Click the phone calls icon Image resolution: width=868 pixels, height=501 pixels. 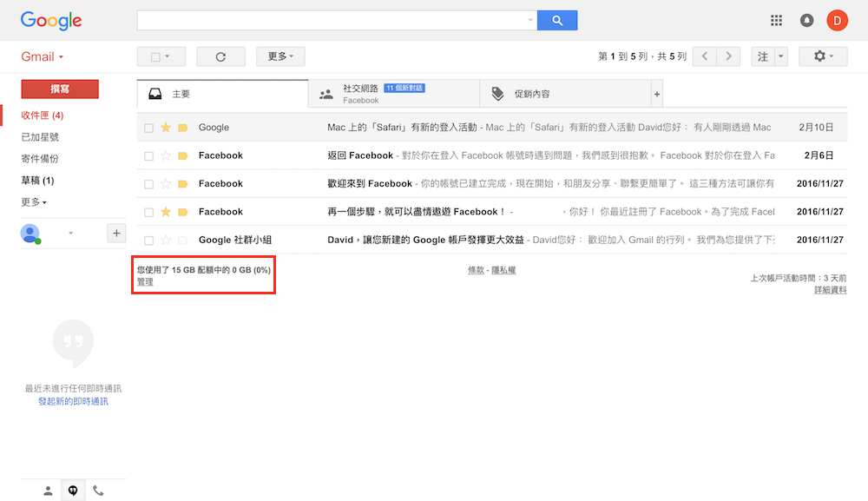(98, 491)
